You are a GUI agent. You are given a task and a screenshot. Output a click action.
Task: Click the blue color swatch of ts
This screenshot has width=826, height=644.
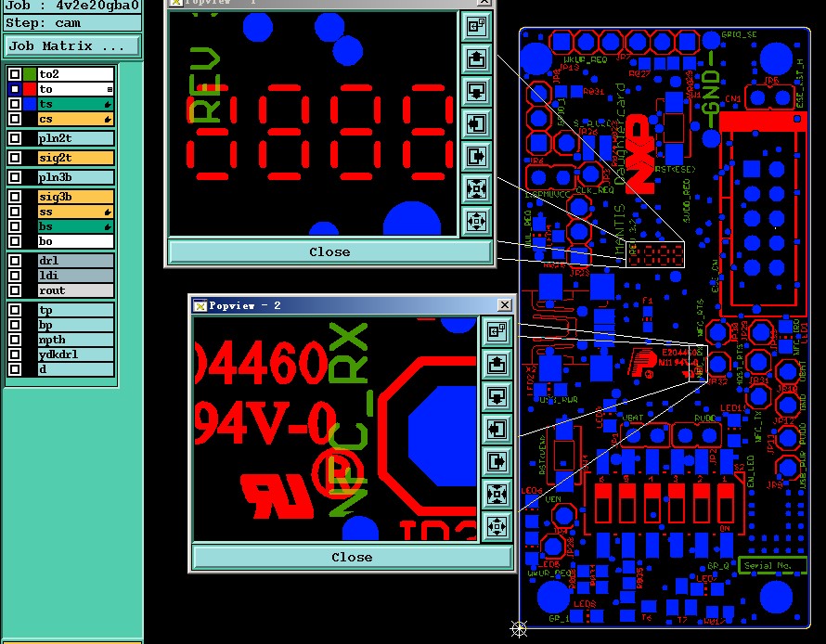coord(30,104)
